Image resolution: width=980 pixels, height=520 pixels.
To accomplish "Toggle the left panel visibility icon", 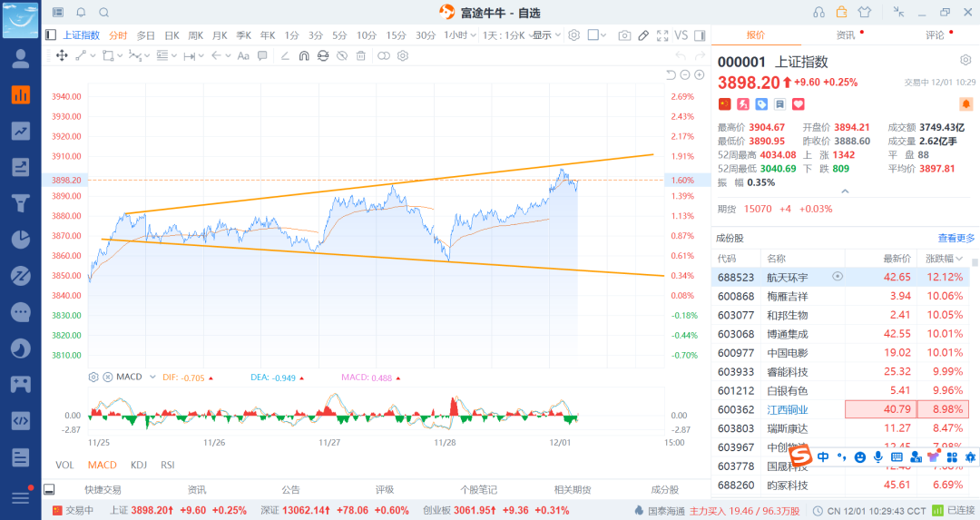I will tap(51, 35).
